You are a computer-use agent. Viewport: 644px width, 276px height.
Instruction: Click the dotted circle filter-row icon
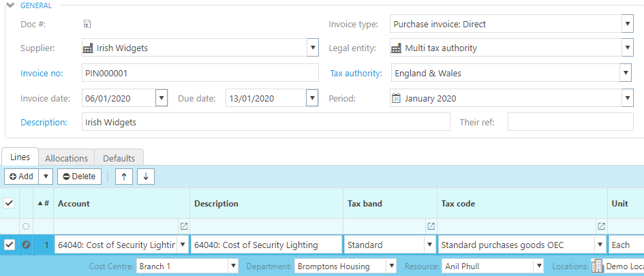tap(26, 226)
